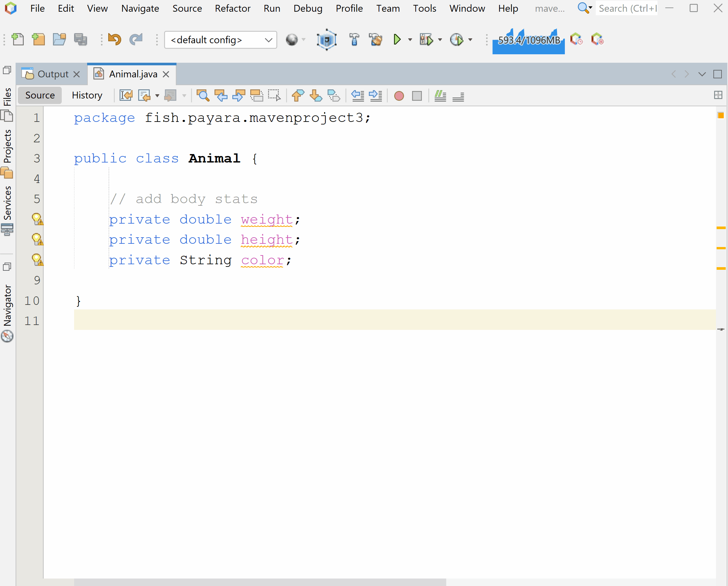Click the lightbulb hint beside weight field
This screenshot has width=728, height=586.
click(x=37, y=219)
